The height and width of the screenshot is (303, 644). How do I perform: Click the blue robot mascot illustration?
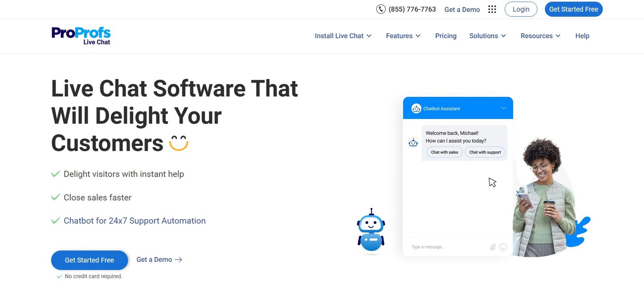[x=371, y=230]
